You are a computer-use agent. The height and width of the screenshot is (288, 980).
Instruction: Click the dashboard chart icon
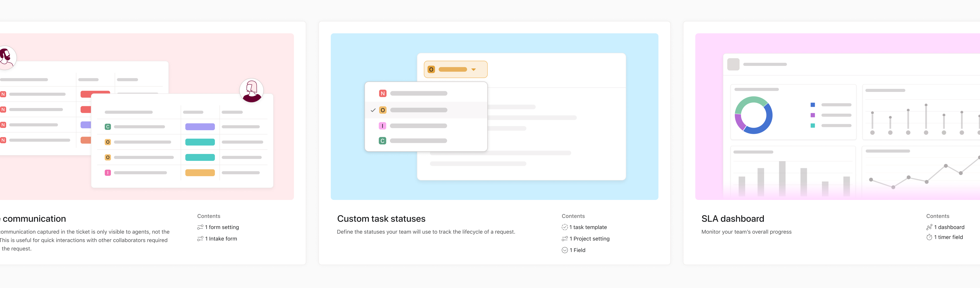[x=929, y=227]
